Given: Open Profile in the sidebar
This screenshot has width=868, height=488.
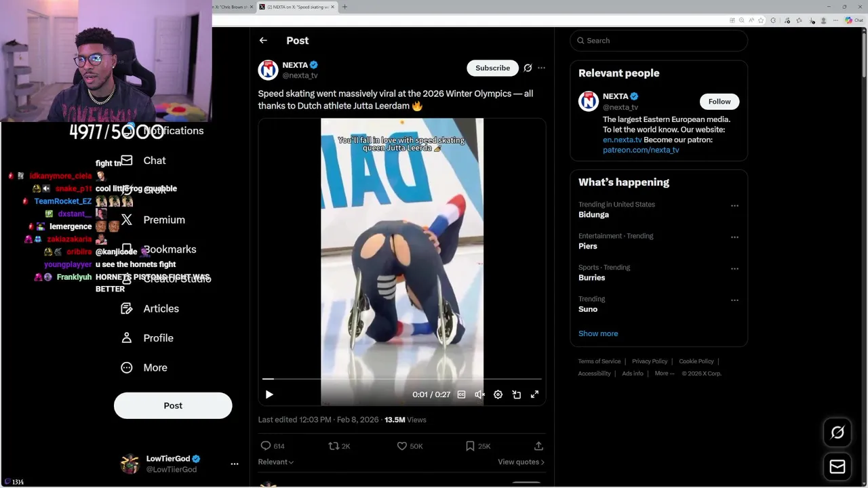Looking at the screenshot, I should (x=147, y=338).
